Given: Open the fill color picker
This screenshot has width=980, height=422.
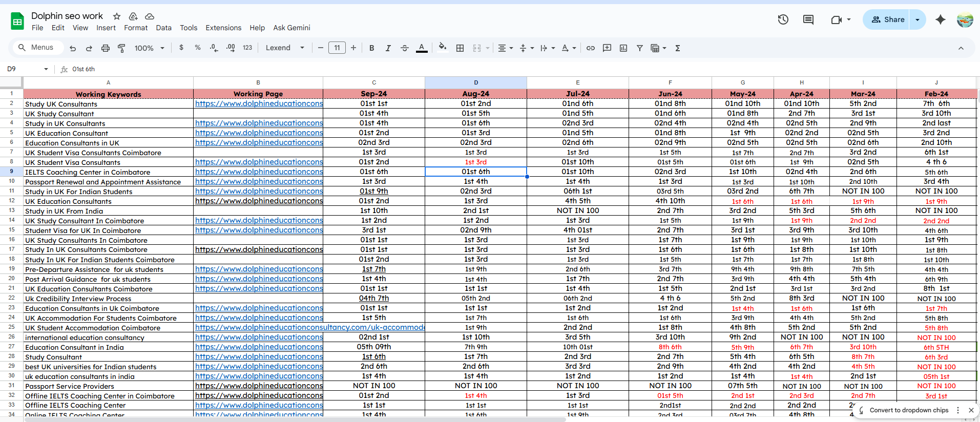Looking at the screenshot, I should point(442,48).
